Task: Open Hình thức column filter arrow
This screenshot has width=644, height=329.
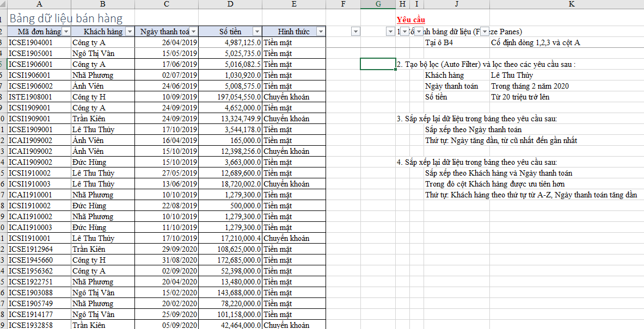Action: [320, 32]
